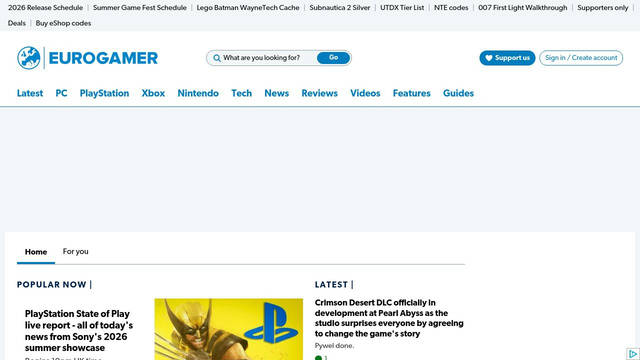This screenshot has width=640, height=360.
Task: Open the News section
Action: click(x=276, y=93)
